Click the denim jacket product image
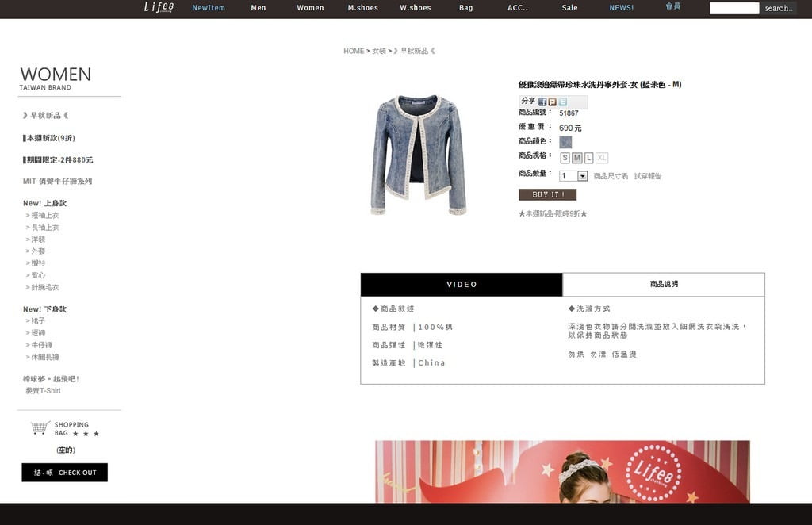812x525 pixels. (x=418, y=155)
